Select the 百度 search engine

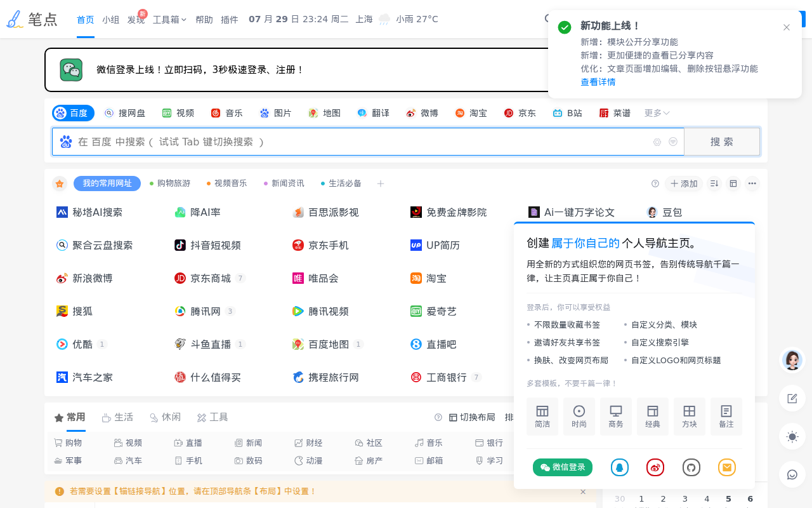[x=73, y=113]
